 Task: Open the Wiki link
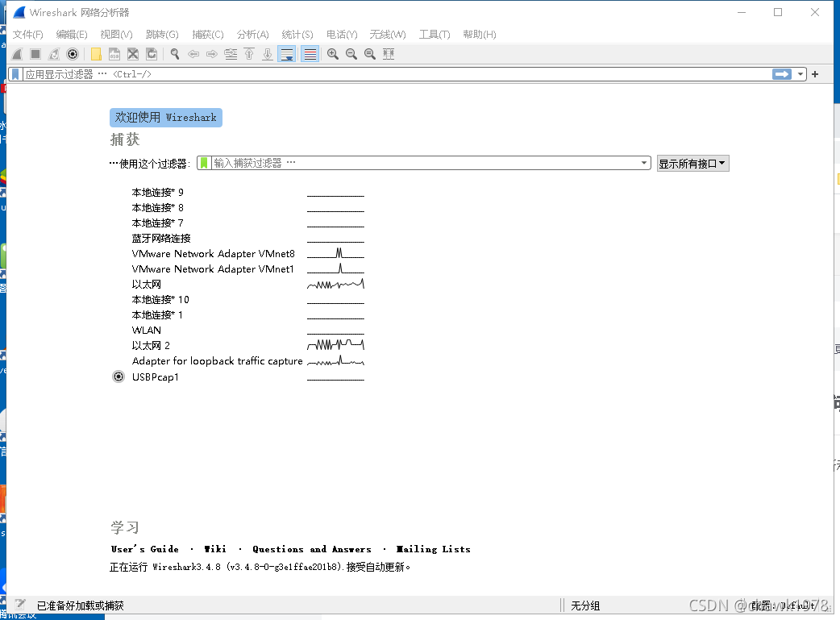(215, 549)
